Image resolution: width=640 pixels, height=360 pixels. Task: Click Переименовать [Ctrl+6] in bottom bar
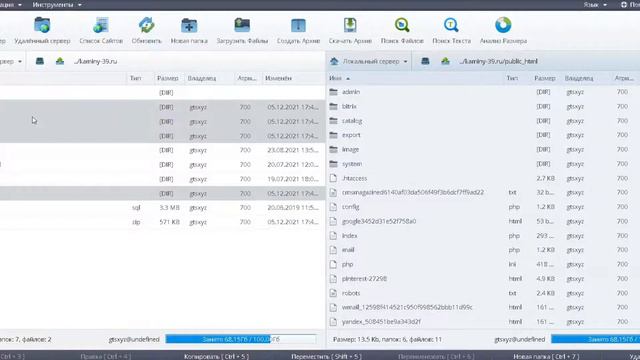pos(436,356)
